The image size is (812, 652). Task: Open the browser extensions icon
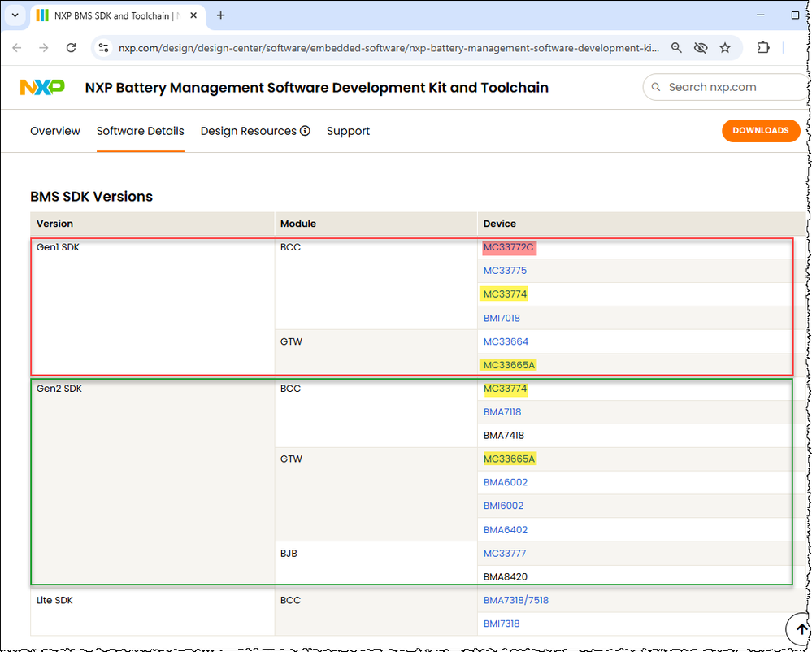pyautogui.click(x=762, y=48)
